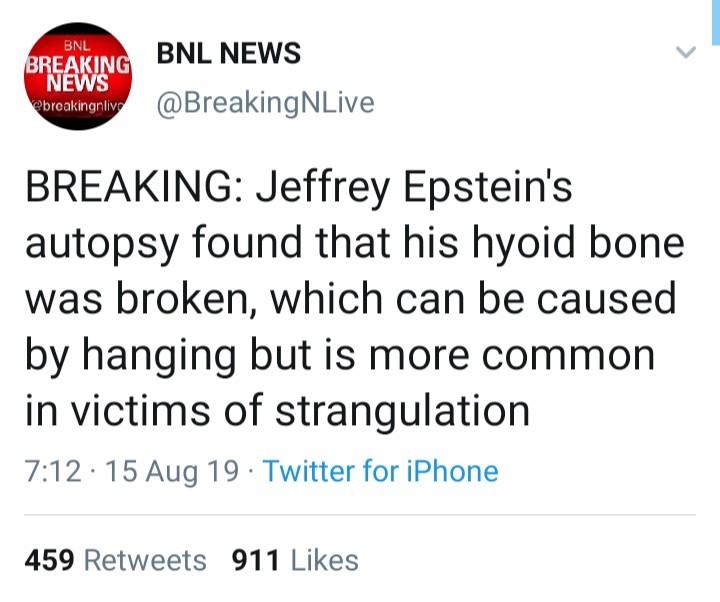Open the @BreakingNLive handle
Image resolution: width=720 pixels, height=602 pixels.
pos(265,103)
